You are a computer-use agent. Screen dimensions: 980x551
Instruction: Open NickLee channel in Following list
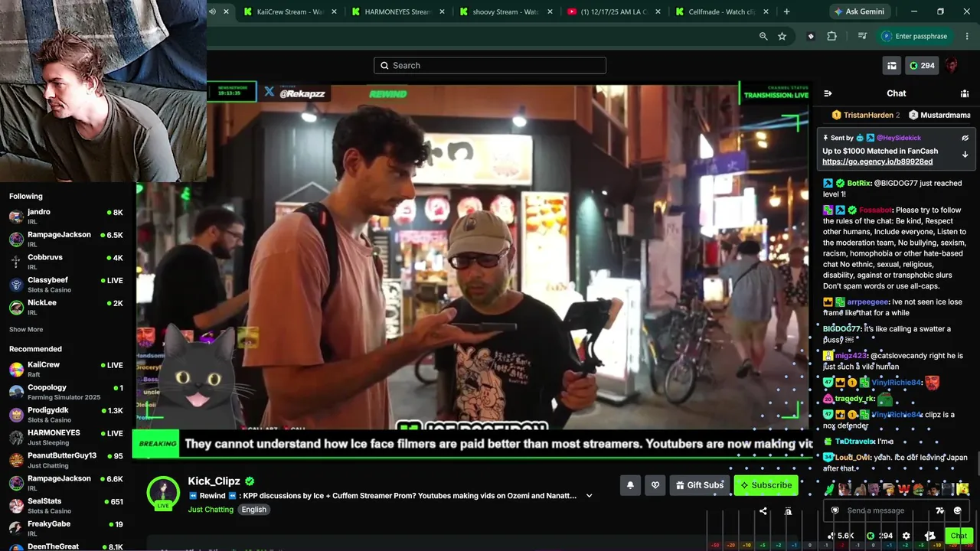coord(66,306)
